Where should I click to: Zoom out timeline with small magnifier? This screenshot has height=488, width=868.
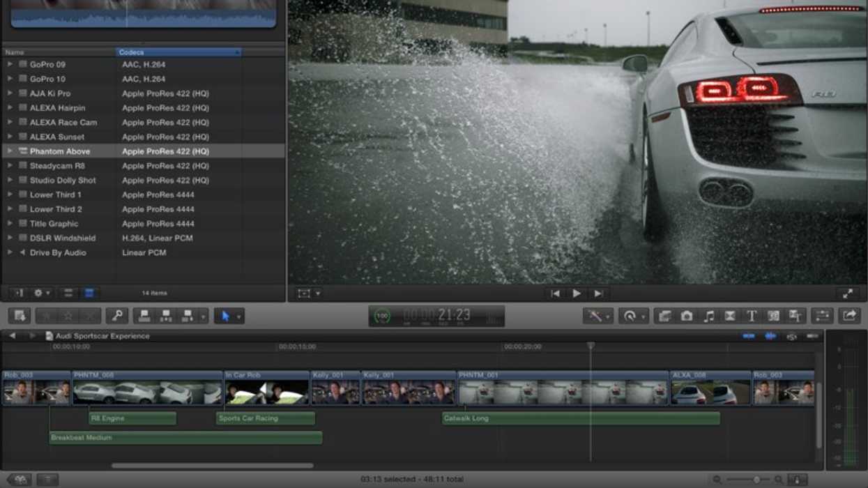click(x=717, y=480)
